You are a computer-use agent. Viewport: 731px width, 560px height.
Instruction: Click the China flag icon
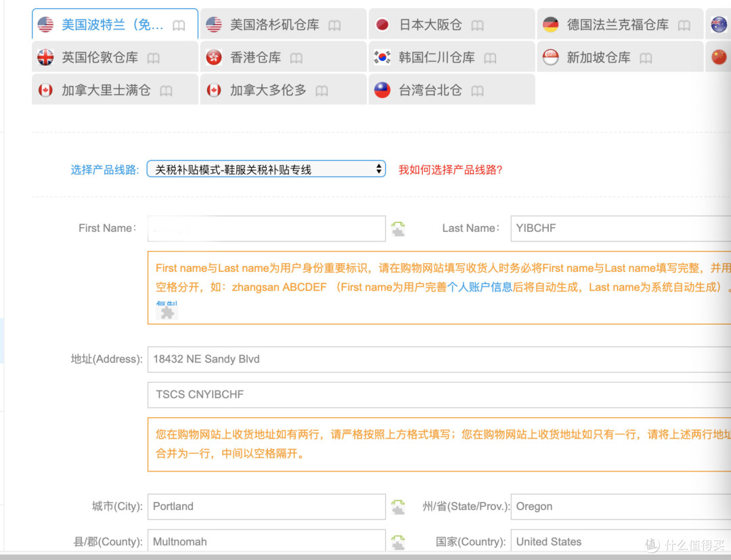tap(719, 57)
